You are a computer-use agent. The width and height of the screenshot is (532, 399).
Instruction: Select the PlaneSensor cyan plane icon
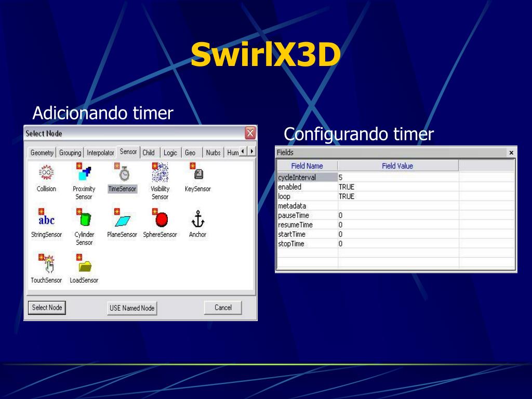point(122,218)
